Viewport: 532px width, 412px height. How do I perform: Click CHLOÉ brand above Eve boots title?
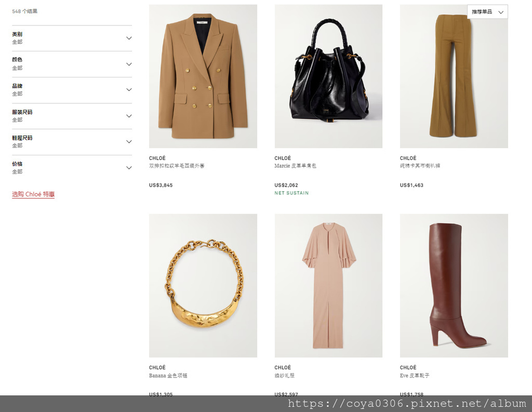[x=408, y=367]
